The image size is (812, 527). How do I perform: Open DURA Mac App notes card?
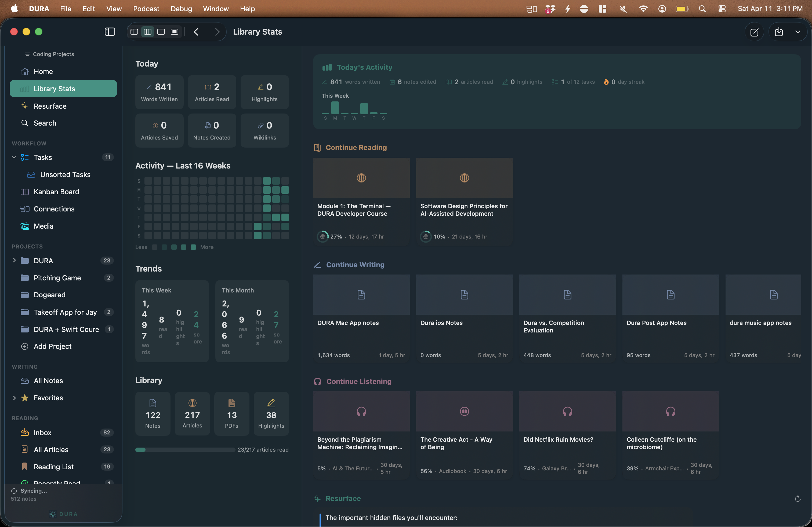pos(361,319)
